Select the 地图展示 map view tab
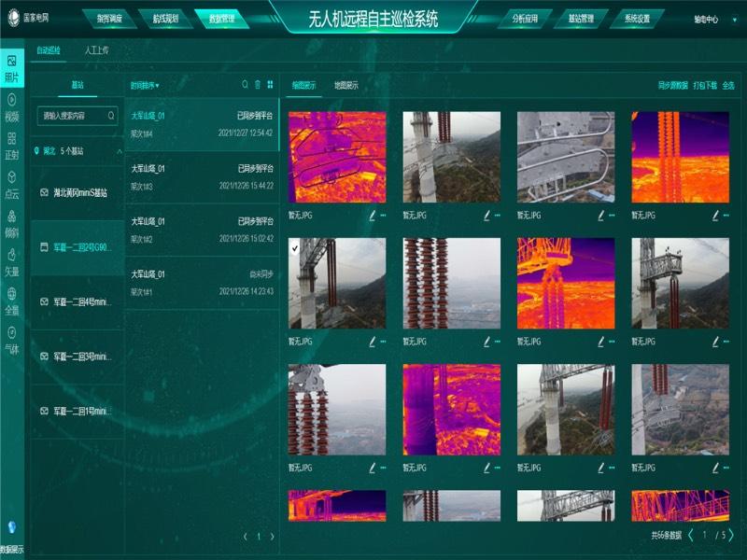The width and height of the screenshot is (747, 560). [346, 85]
